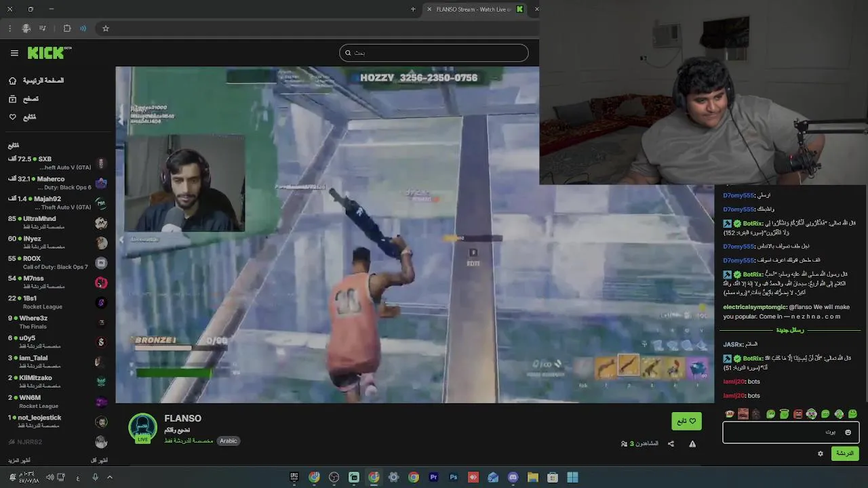Click the blue cast waves toolbar icon

(x=83, y=28)
